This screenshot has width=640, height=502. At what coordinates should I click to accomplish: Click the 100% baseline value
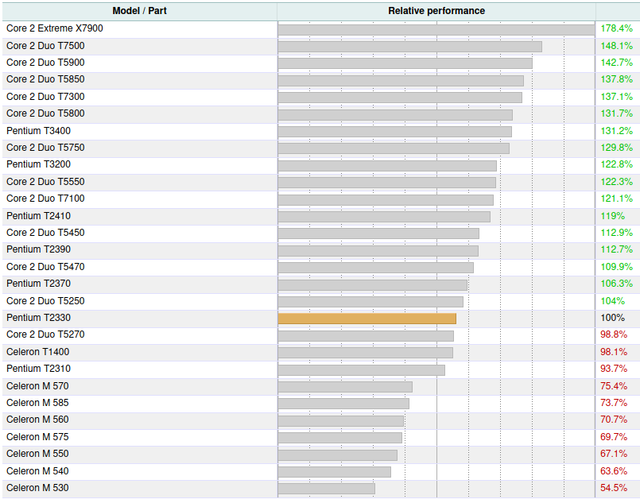click(612, 317)
